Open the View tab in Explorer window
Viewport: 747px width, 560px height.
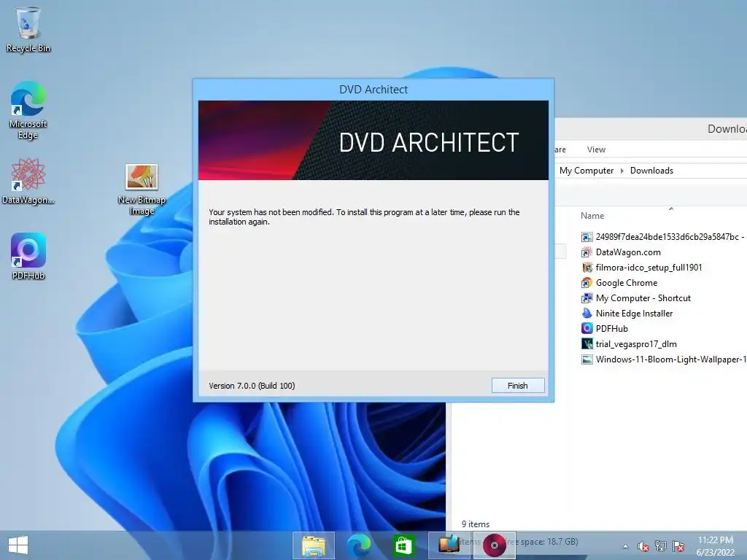pyautogui.click(x=596, y=149)
